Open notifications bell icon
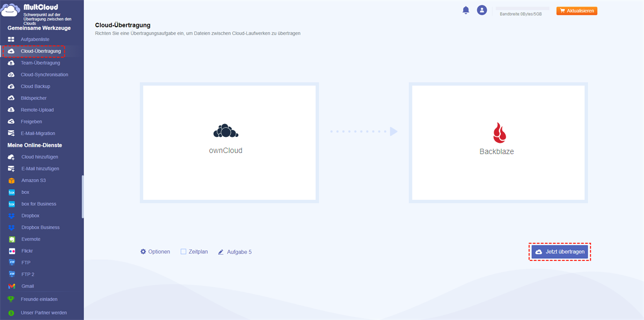Image resolution: width=644 pixels, height=320 pixels. (466, 10)
